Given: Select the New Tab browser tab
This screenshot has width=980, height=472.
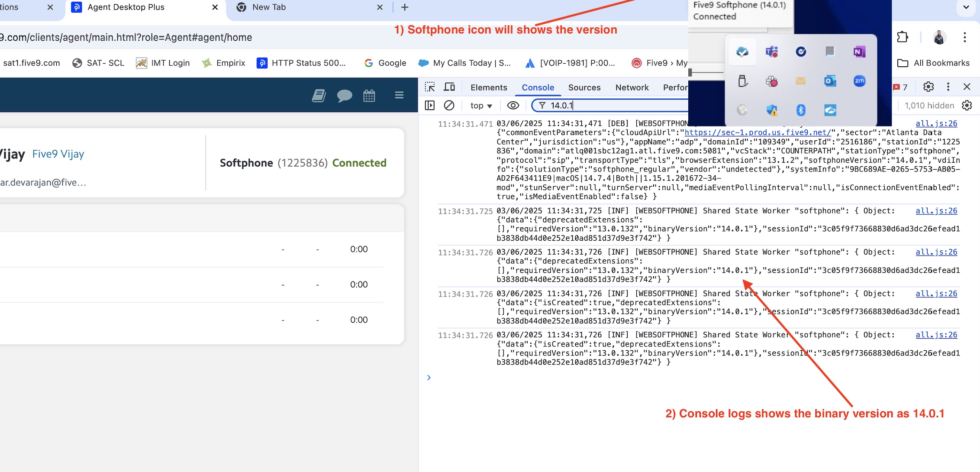Looking at the screenshot, I should point(310,8).
